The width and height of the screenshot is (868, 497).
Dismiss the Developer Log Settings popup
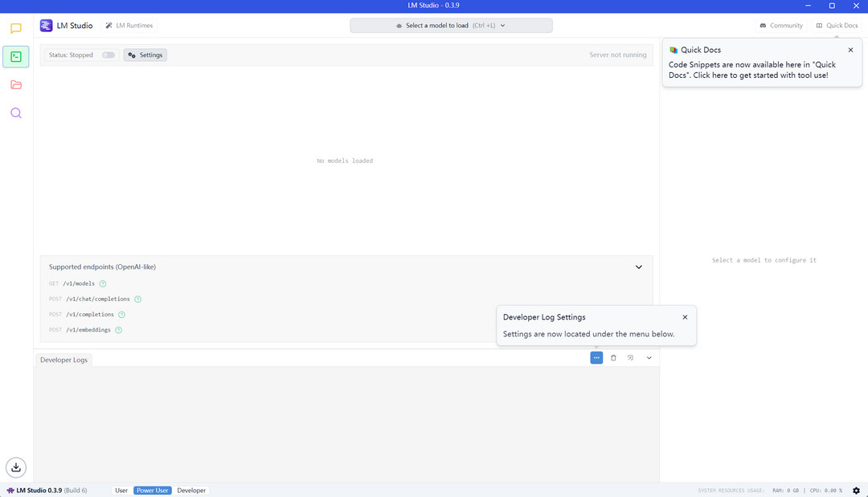(685, 317)
